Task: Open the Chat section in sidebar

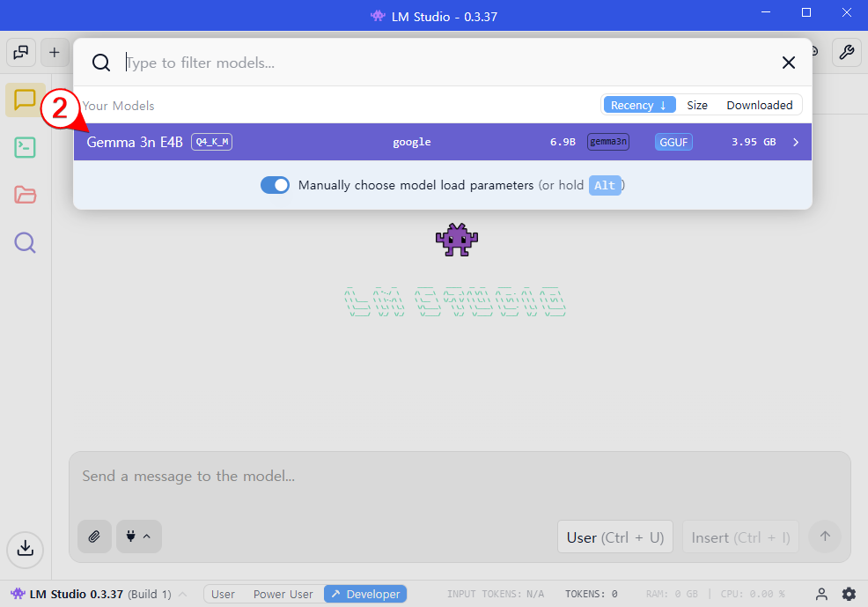Action: pos(26,100)
